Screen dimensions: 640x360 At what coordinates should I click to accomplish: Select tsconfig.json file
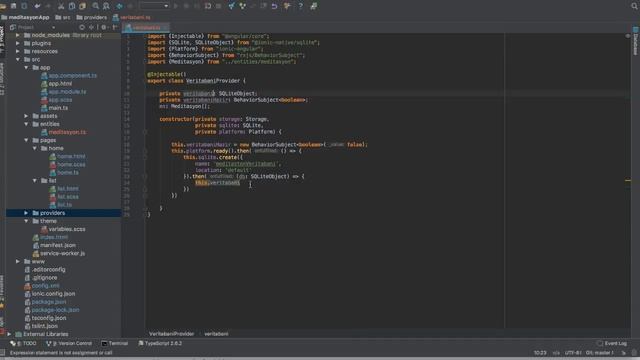45,318
